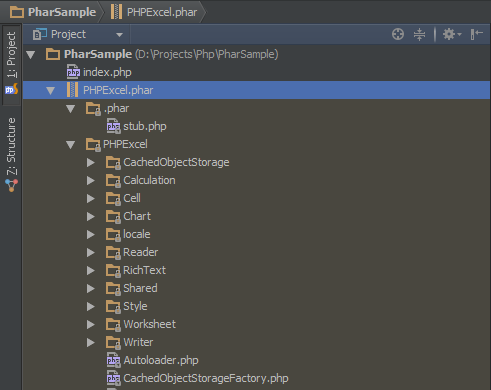The width and height of the screenshot is (491, 390).
Task: Expand the Style folder
Action: [x=91, y=306]
